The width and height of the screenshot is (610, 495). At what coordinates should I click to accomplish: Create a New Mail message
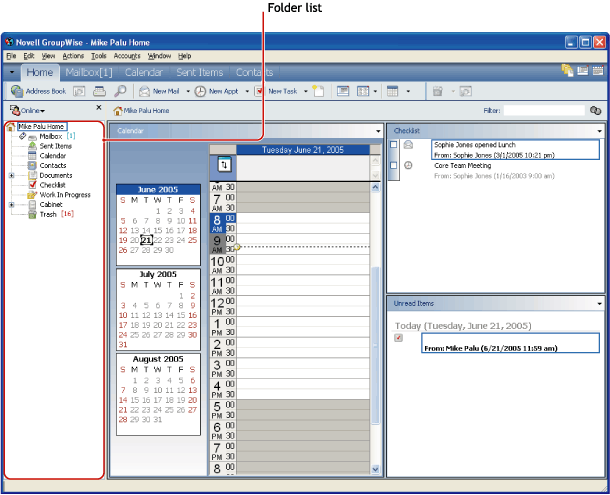[x=160, y=91]
